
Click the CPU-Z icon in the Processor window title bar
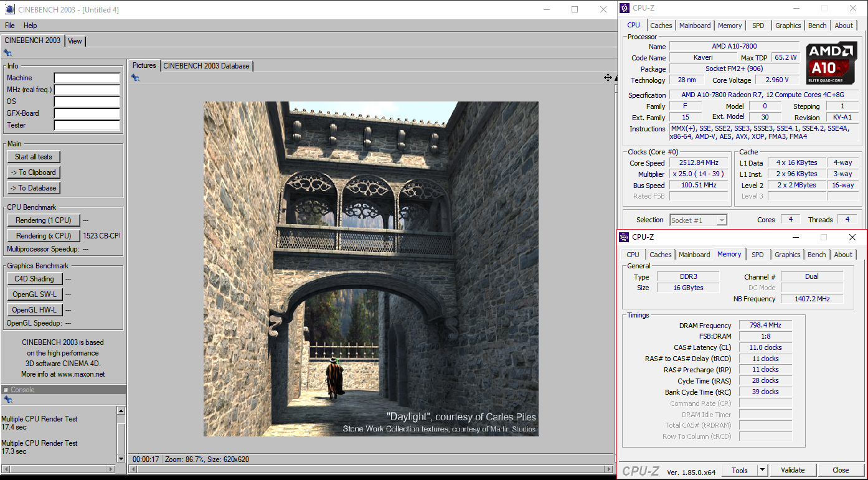(x=625, y=8)
